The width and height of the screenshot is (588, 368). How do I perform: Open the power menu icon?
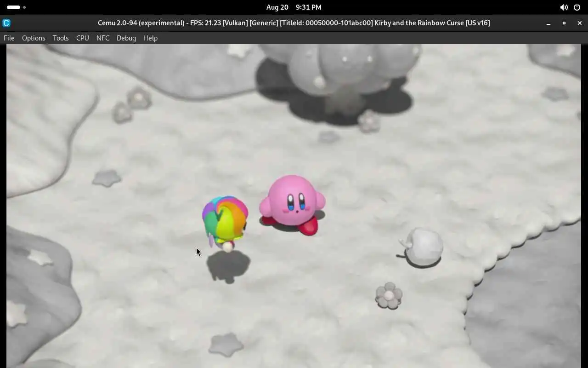pyautogui.click(x=577, y=7)
